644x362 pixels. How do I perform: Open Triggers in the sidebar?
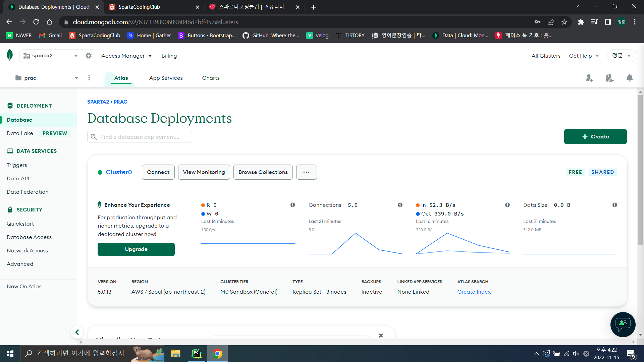tap(17, 165)
